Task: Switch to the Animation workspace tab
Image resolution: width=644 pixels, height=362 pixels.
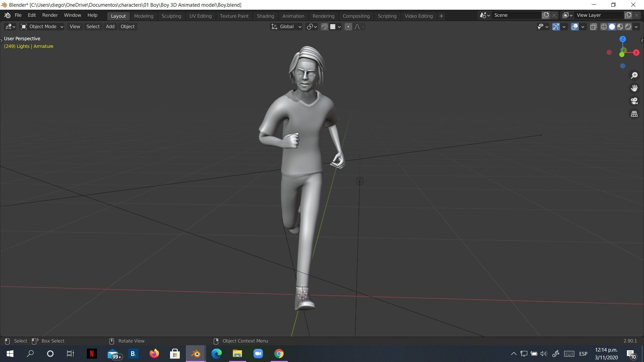Action: point(293,16)
